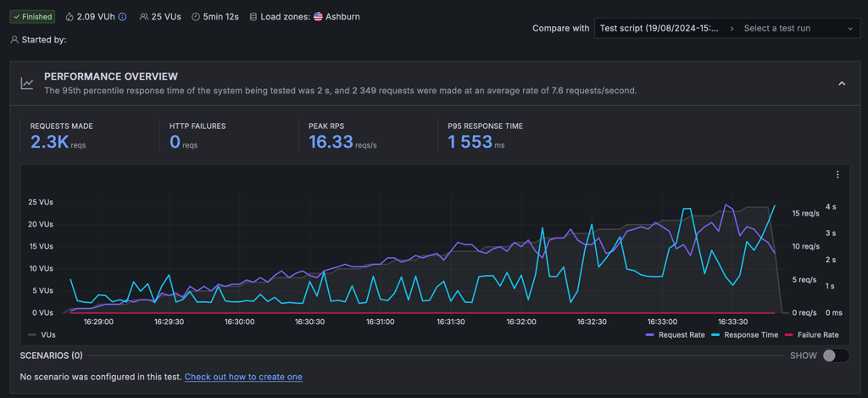Collapse the Performance Overview panel
The image size is (868, 398).
click(842, 83)
